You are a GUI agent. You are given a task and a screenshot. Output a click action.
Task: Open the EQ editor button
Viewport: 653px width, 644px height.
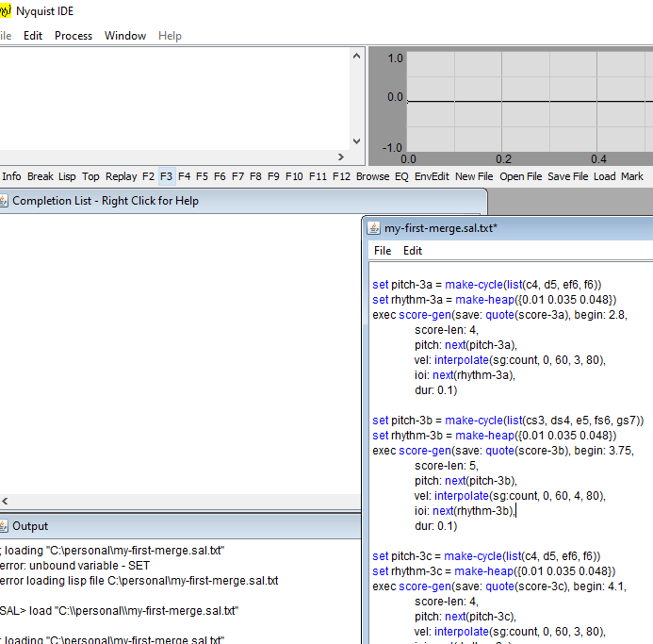click(401, 176)
